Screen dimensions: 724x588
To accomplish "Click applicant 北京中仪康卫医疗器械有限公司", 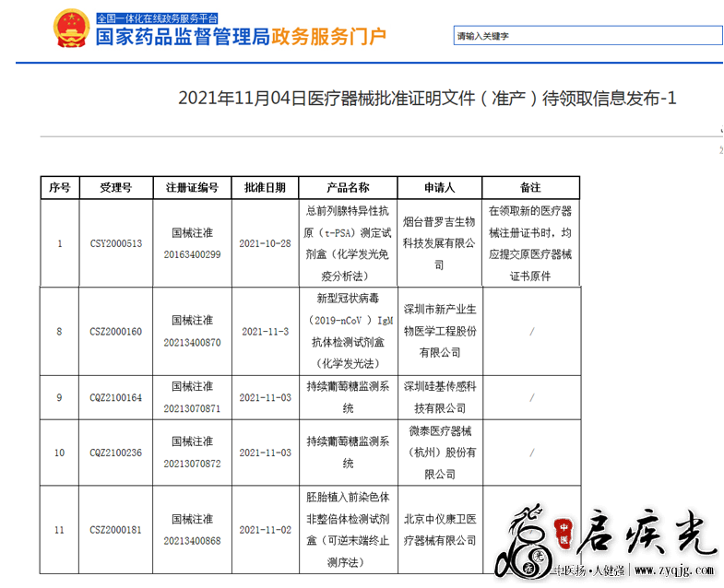I will click(440, 530).
